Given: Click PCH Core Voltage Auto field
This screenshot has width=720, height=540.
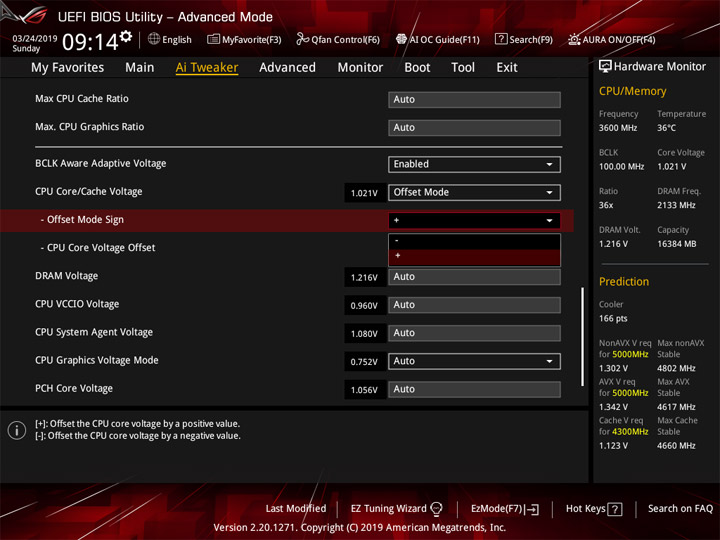Looking at the screenshot, I should 474,389.
